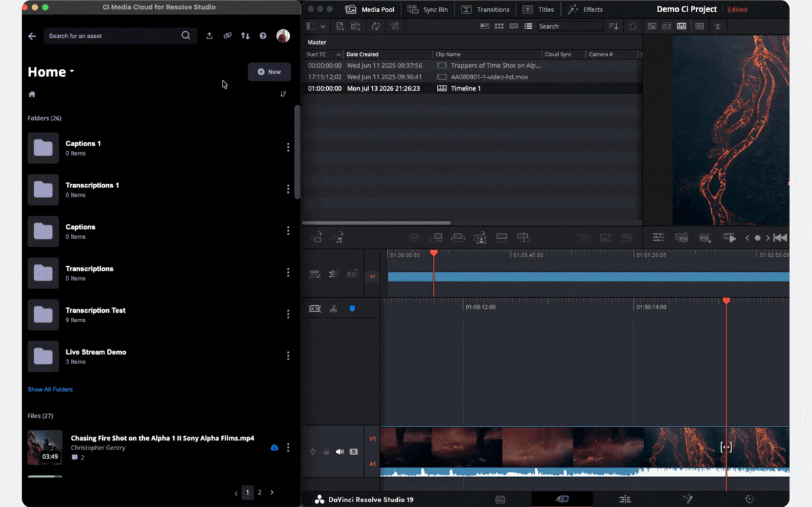Viewport: 812px width, 507px height.
Task: Switch media pool to list view icon
Action: (528, 26)
